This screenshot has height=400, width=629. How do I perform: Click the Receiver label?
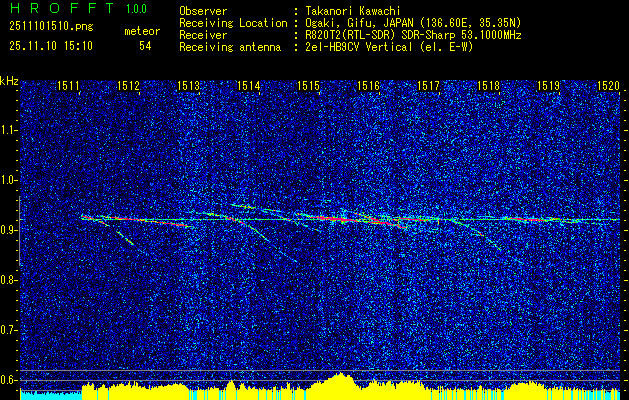click(203, 35)
